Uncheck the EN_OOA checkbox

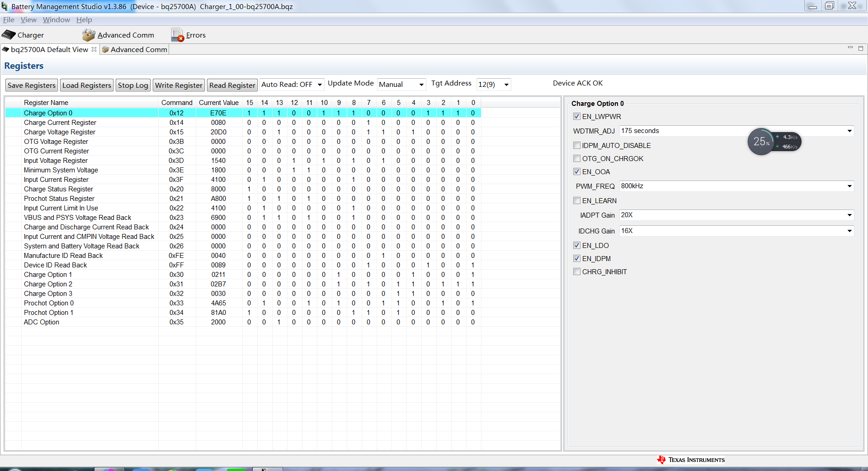(577, 171)
